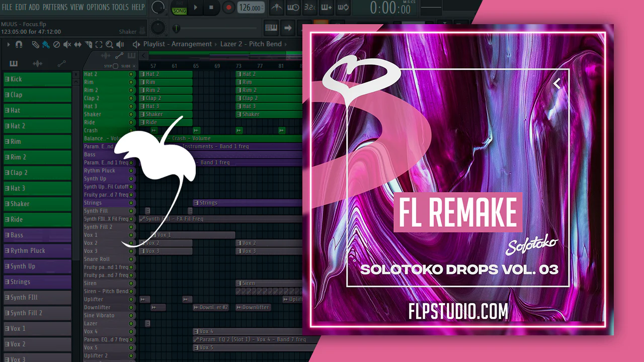This screenshot has height=362, width=644.
Task: Click the countdown 3.2 icon
Action: pyautogui.click(x=310, y=8)
